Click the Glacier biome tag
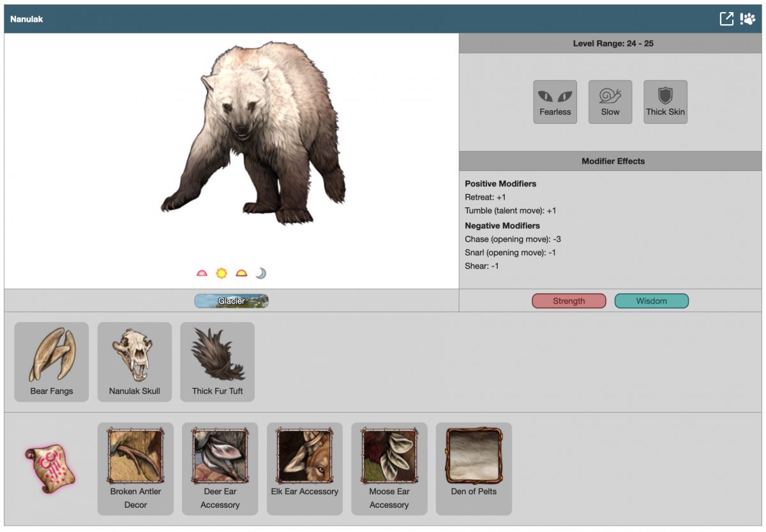 pyautogui.click(x=231, y=301)
